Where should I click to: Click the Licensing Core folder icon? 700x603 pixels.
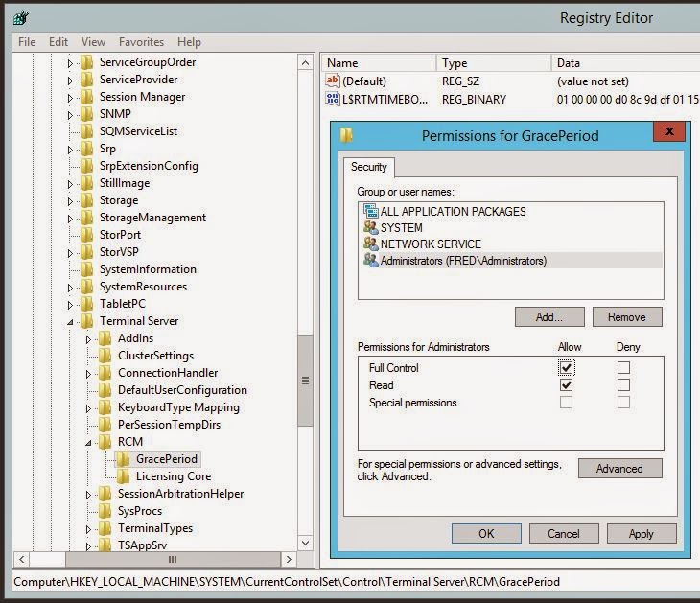pos(123,476)
